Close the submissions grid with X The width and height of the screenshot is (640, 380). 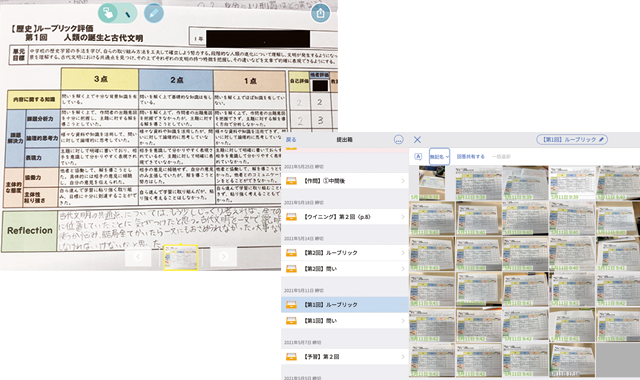(x=417, y=140)
